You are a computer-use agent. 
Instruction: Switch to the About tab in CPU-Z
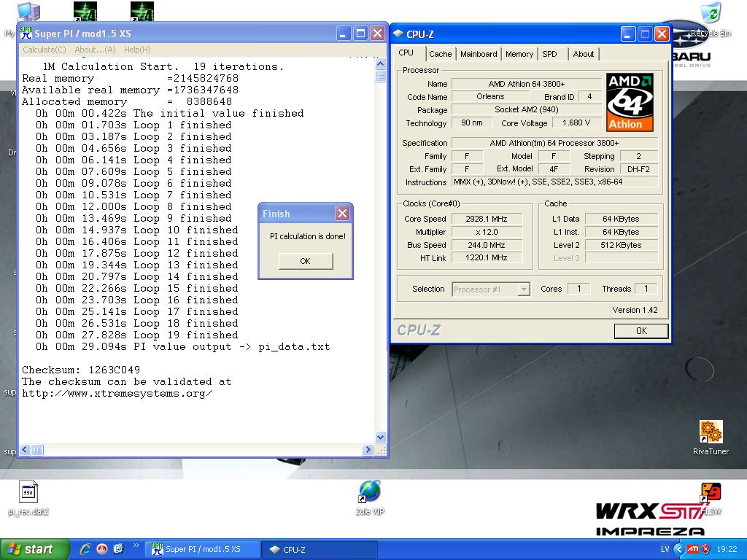583,54
